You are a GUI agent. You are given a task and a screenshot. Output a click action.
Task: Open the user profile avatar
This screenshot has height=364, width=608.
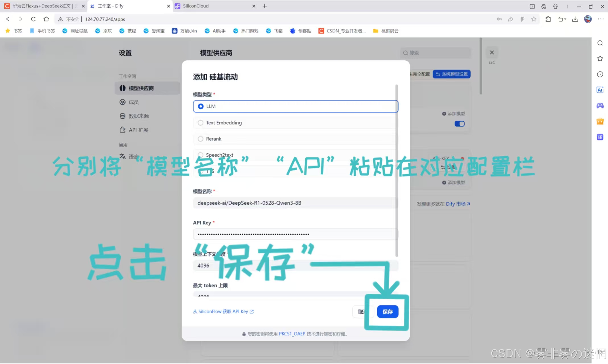point(588,19)
